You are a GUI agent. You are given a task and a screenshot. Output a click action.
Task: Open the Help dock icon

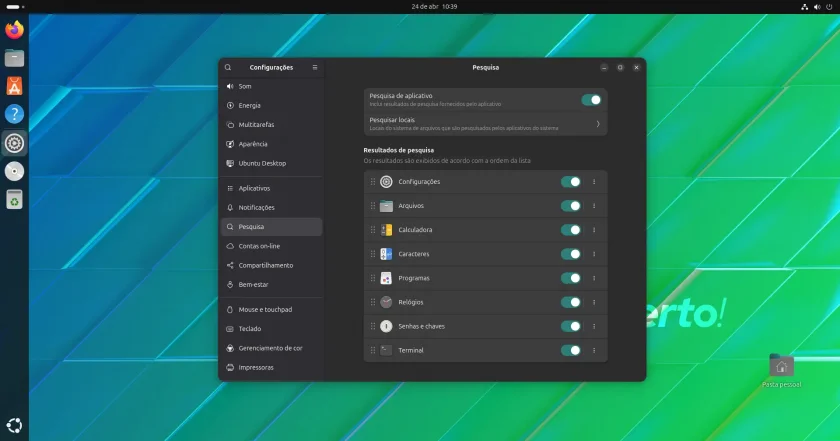coord(14,114)
